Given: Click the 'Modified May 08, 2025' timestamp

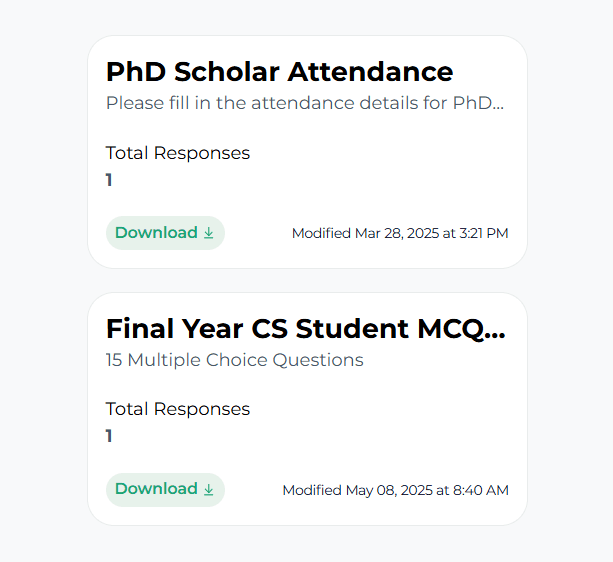Looking at the screenshot, I should tap(395, 490).
